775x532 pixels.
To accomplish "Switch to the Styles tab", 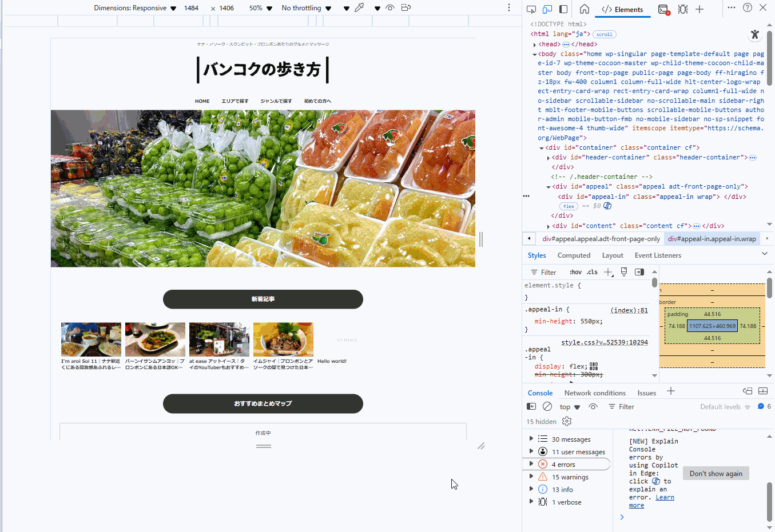I will (x=536, y=255).
